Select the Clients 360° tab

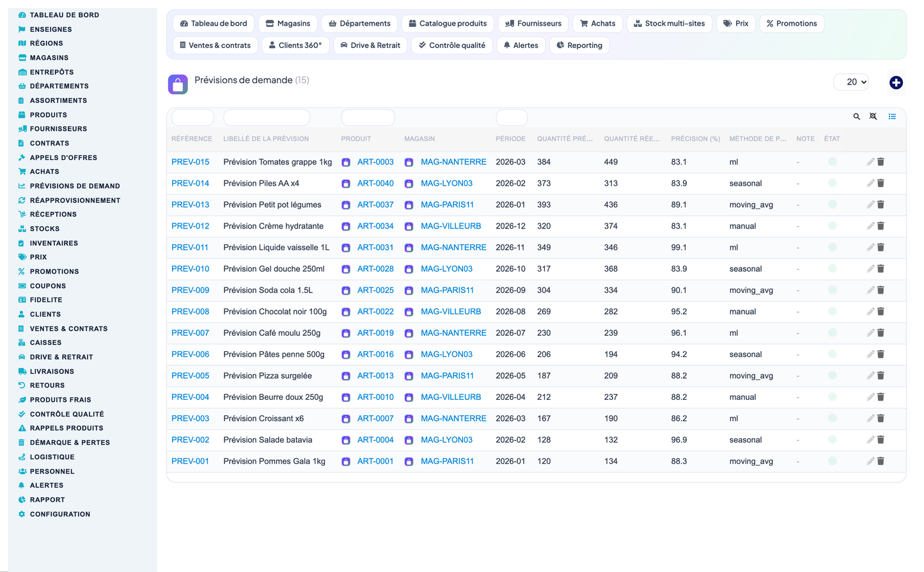coord(295,45)
